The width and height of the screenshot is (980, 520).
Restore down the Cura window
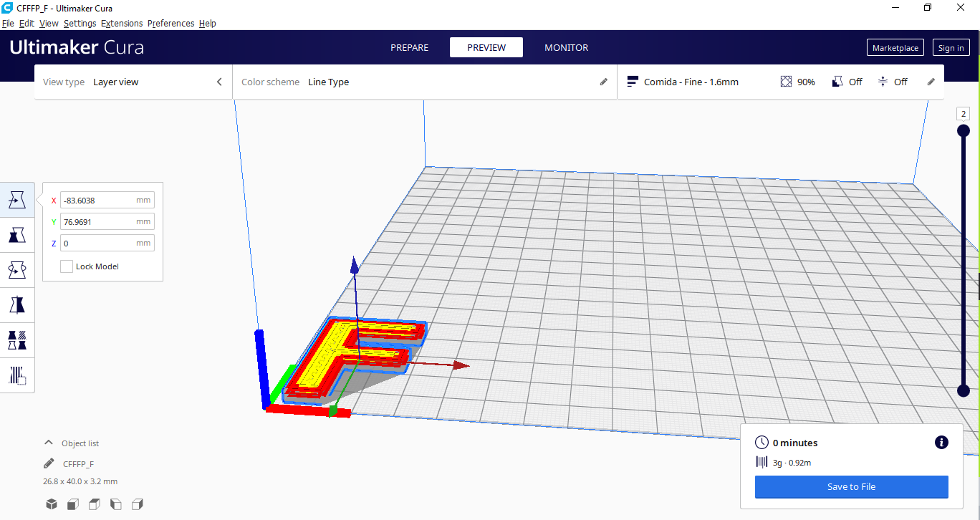point(928,8)
